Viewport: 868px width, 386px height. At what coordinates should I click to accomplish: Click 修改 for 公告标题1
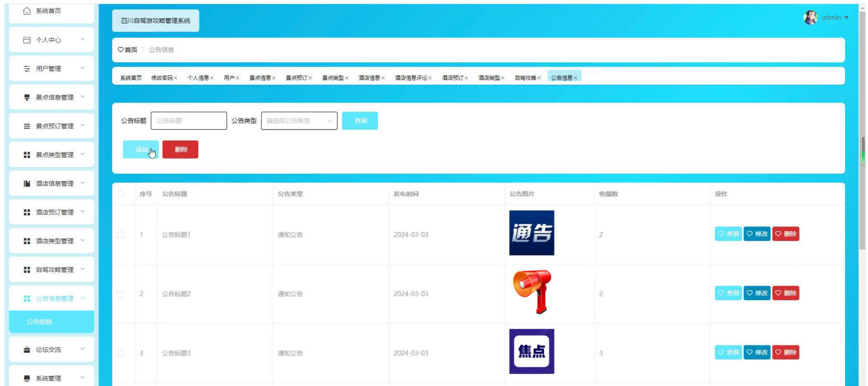tap(757, 234)
